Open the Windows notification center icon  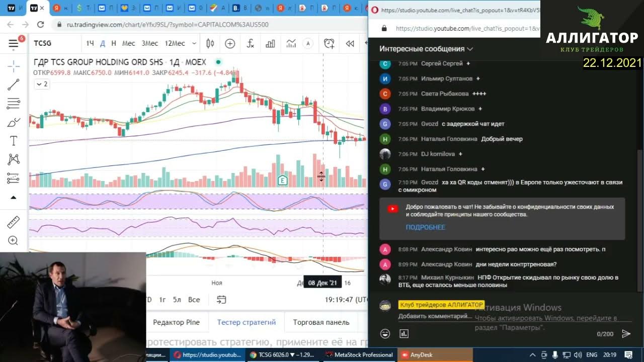(x=628, y=355)
